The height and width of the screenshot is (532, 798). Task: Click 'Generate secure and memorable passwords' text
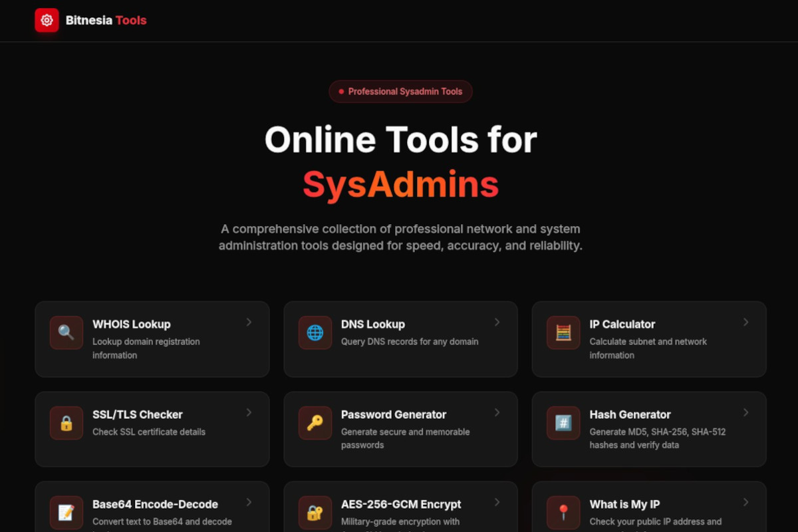tap(406, 439)
